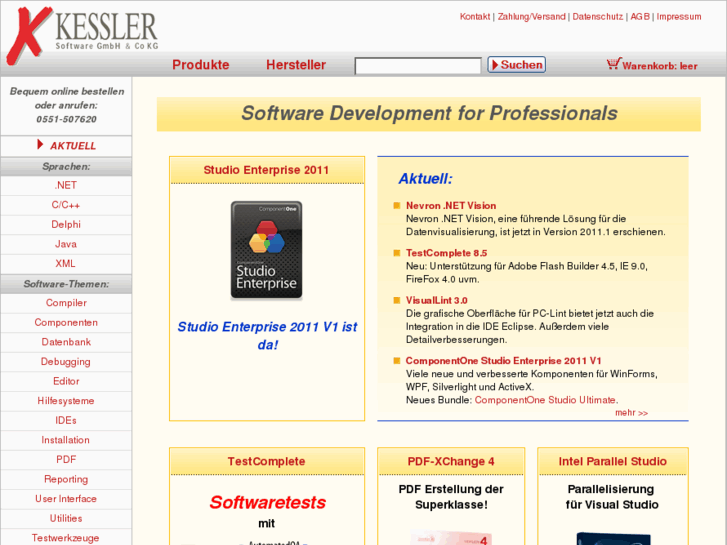Screen dimensions: 727x545
Task: Open the Hersteller menu
Action: 296,64
